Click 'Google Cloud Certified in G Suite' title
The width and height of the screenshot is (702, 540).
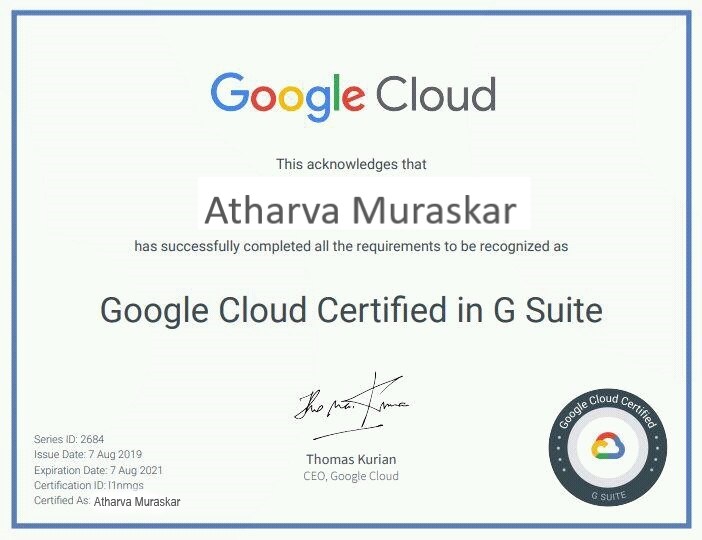point(351,310)
